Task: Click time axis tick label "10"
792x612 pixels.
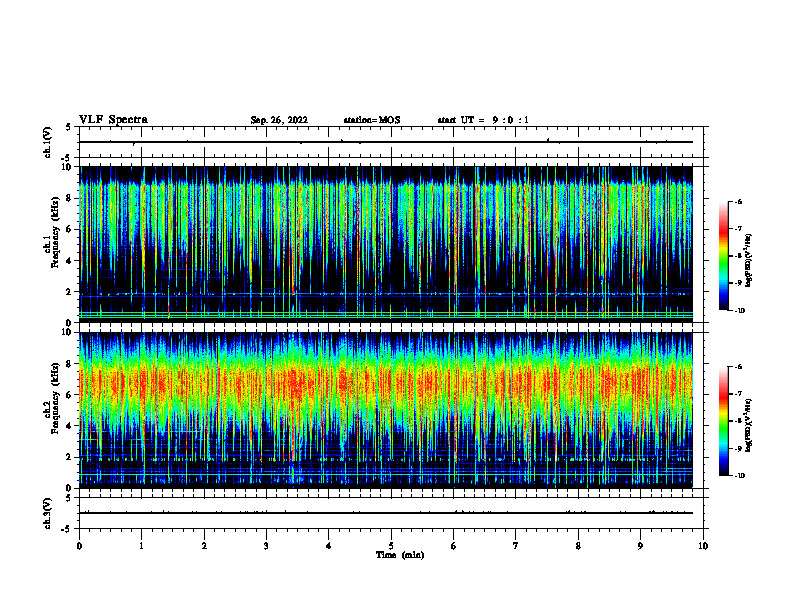Action: point(703,546)
